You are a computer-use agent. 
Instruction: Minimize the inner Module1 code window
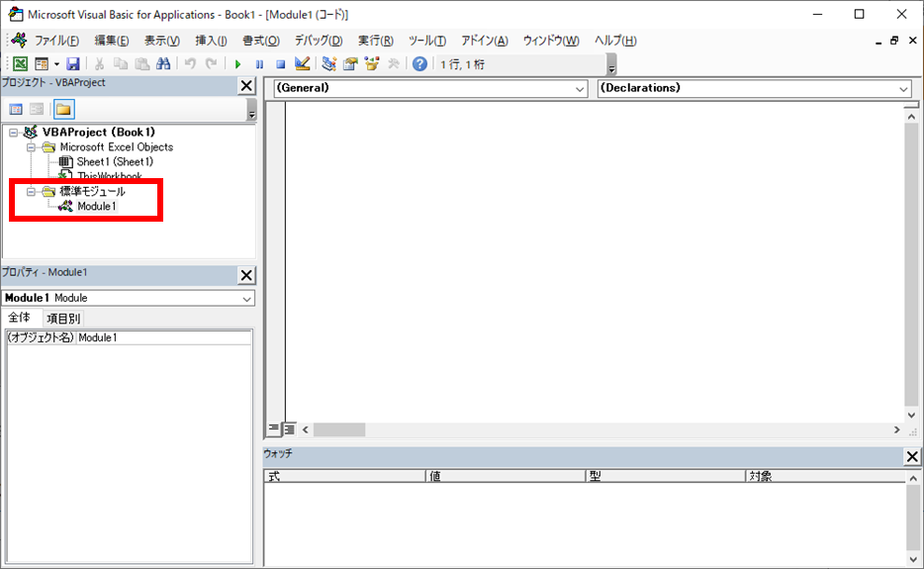pyautogui.click(x=878, y=42)
